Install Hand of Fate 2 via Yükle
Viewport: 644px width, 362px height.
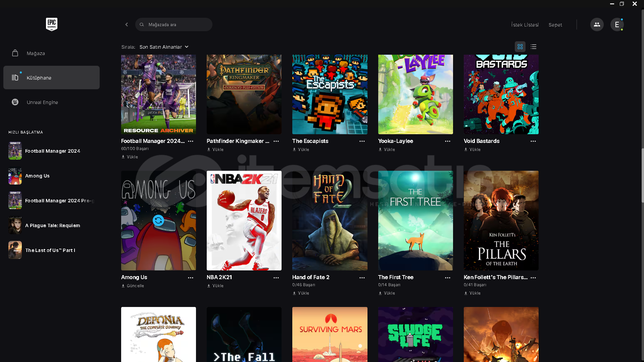[301, 293]
